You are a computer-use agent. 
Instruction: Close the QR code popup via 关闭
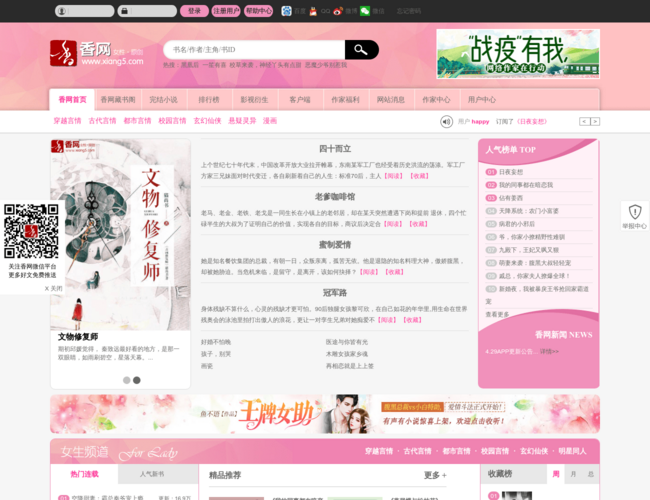(53, 289)
